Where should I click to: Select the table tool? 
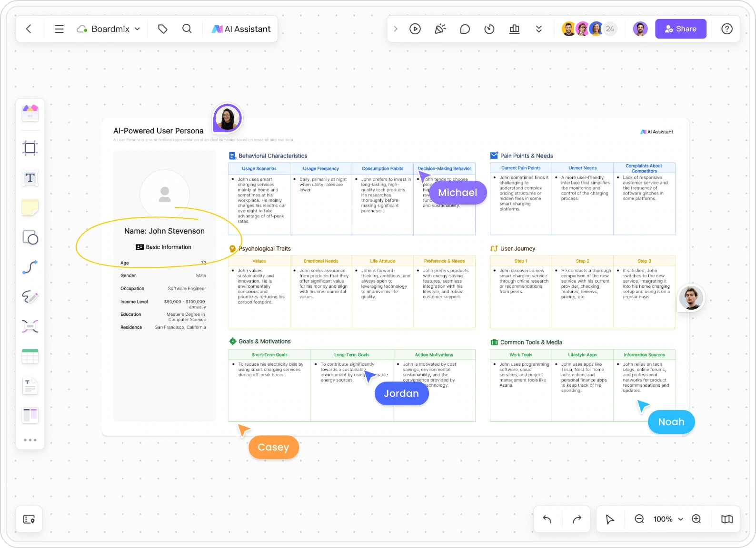coord(30,356)
